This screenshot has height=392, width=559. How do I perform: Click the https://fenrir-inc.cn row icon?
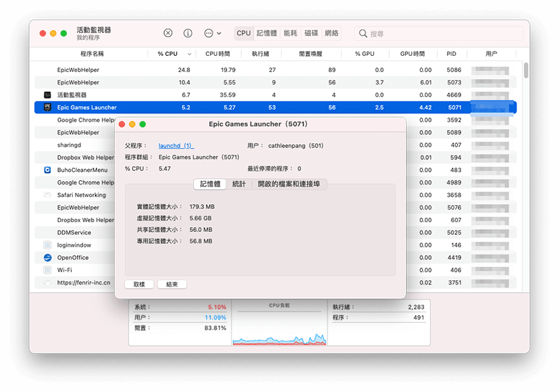point(48,282)
